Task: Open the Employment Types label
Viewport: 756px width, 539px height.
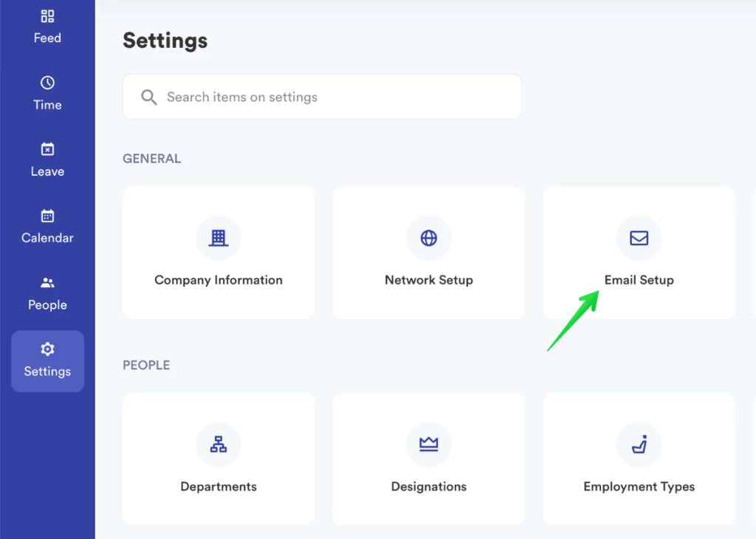Action: [639, 487]
